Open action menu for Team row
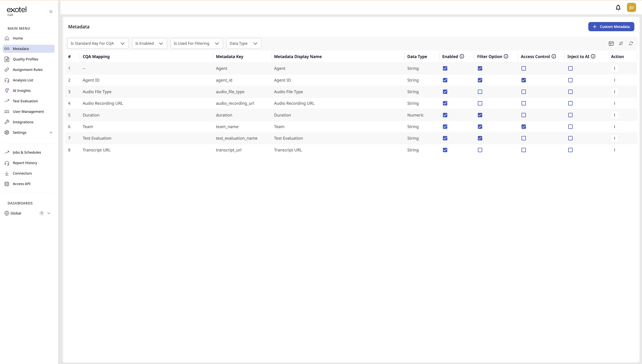The image size is (642, 364). pos(614,127)
